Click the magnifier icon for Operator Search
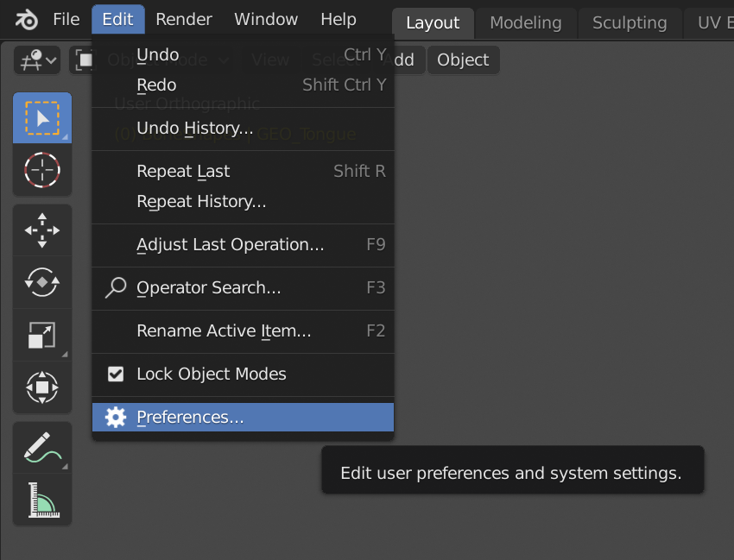This screenshot has width=734, height=560. point(115,287)
